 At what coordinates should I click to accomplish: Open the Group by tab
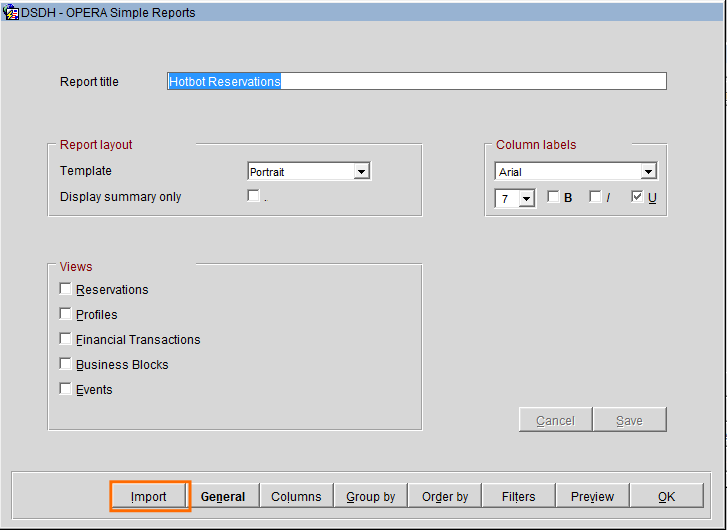370,496
